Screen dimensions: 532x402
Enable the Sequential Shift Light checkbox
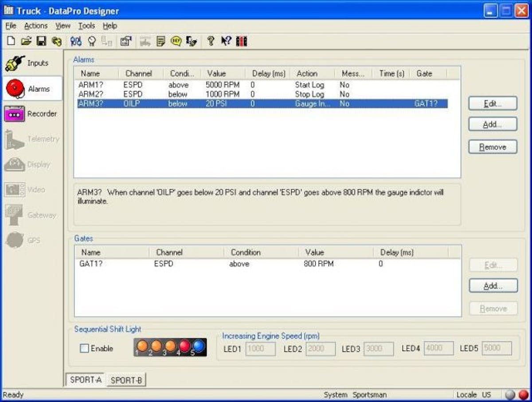[84, 349]
